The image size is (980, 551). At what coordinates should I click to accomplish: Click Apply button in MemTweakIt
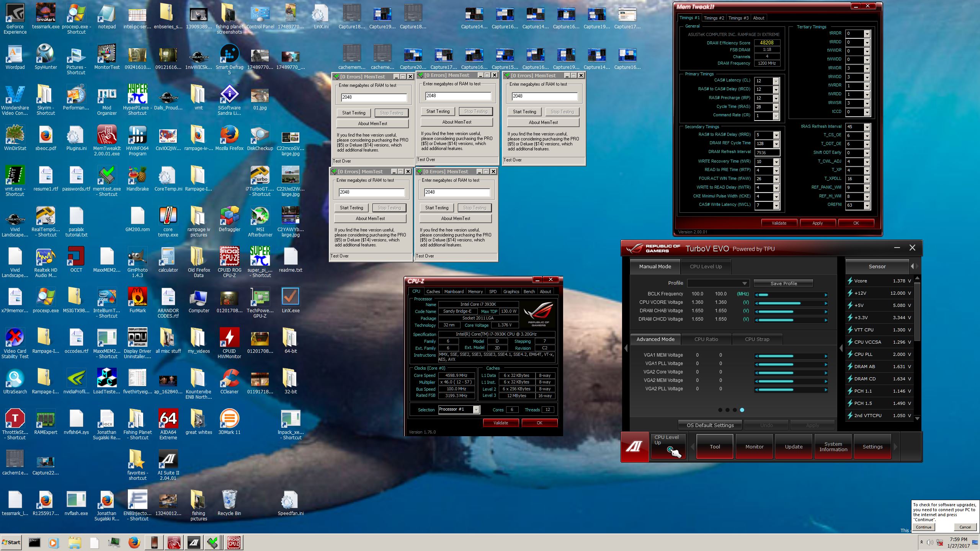click(817, 223)
